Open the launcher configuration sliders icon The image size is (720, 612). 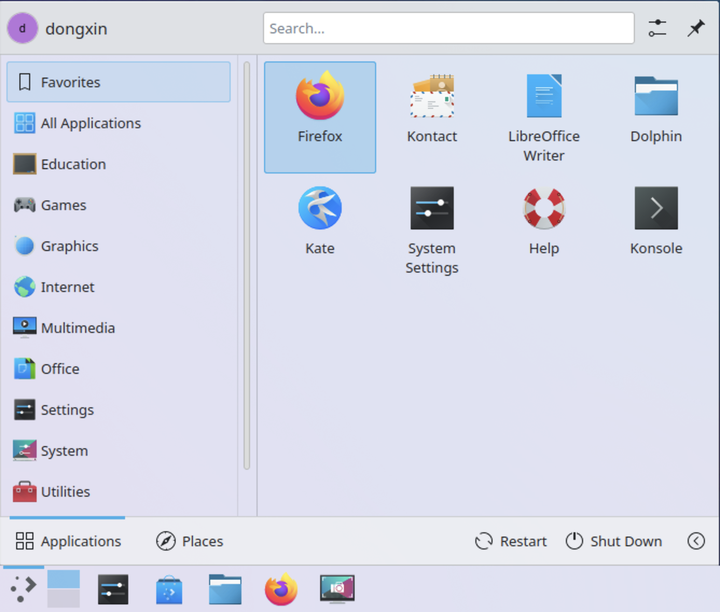(658, 28)
